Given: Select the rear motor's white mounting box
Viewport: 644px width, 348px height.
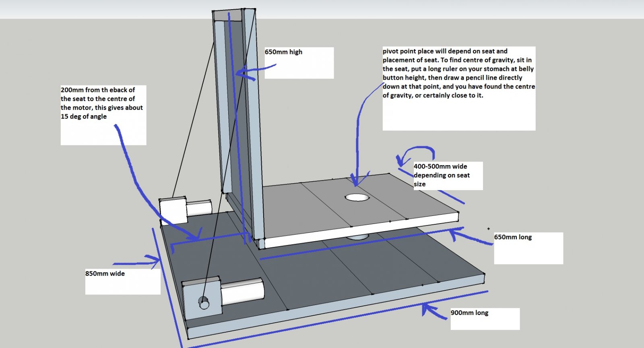Looking at the screenshot, I should 173,209.
